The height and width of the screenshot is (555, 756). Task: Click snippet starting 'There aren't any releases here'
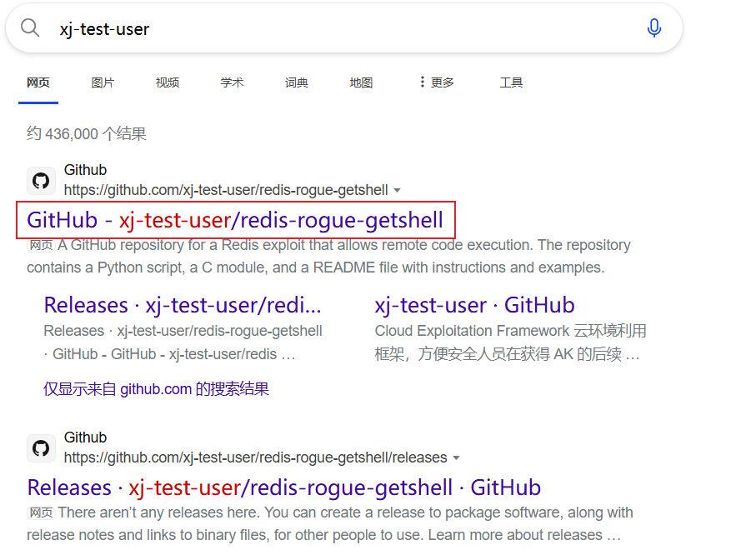[x=330, y=523]
